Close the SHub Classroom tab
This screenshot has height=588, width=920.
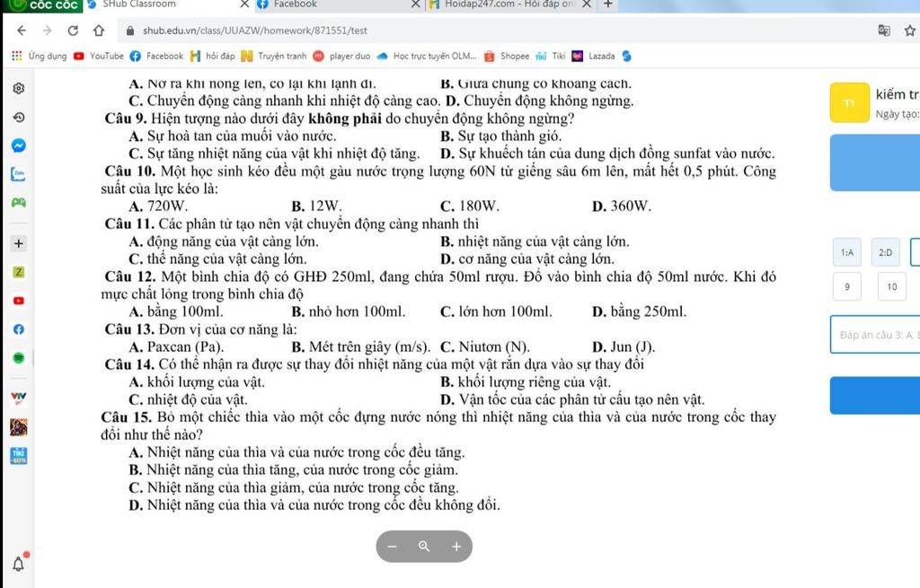(244, 4)
